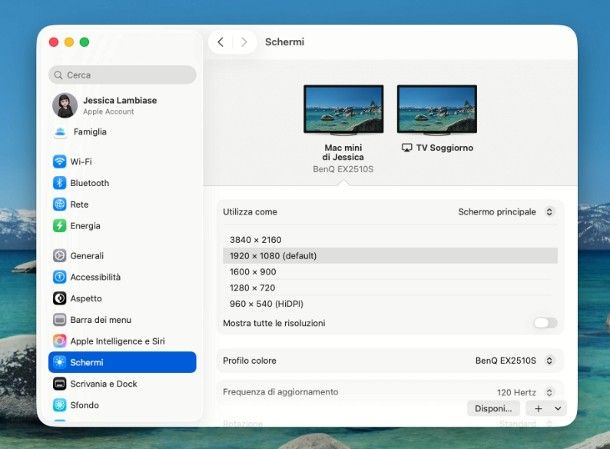Click the 120 Hertz value
This screenshot has width=610, height=449.
516,392
